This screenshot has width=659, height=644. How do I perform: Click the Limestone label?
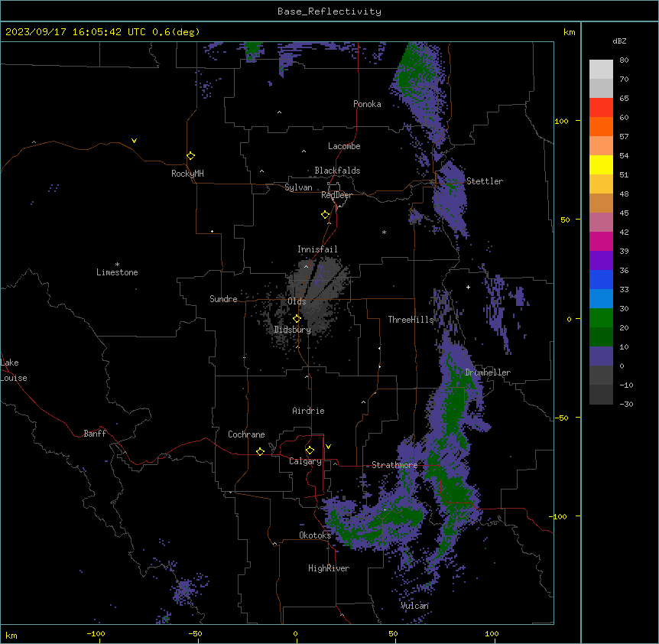point(117,272)
